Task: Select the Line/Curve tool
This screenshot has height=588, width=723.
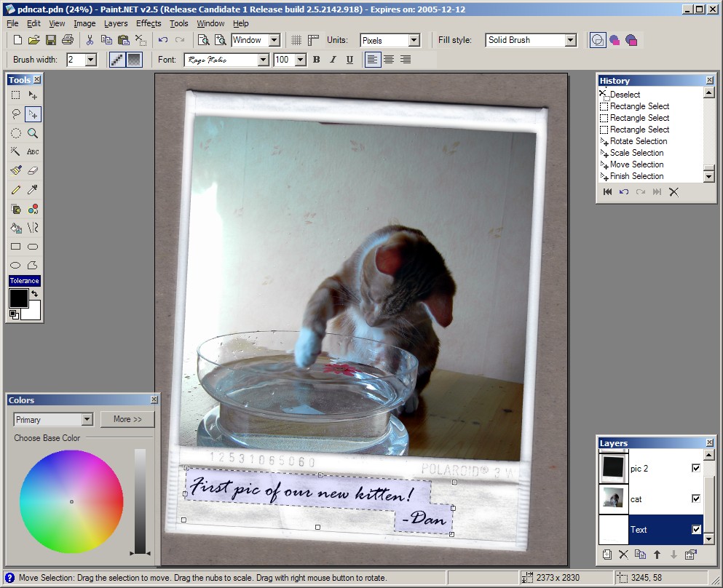Action: (x=33, y=228)
